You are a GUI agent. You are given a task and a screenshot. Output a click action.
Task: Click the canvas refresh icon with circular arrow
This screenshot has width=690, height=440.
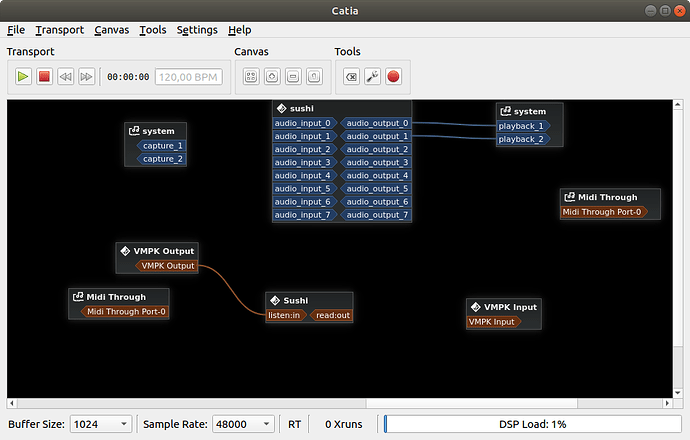click(272, 77)
